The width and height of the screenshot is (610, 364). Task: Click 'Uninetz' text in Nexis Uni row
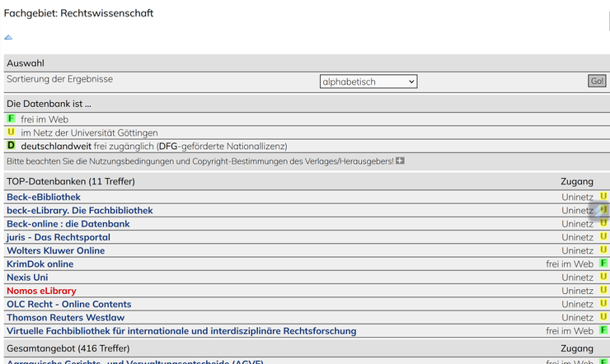(x=577, y=278)
